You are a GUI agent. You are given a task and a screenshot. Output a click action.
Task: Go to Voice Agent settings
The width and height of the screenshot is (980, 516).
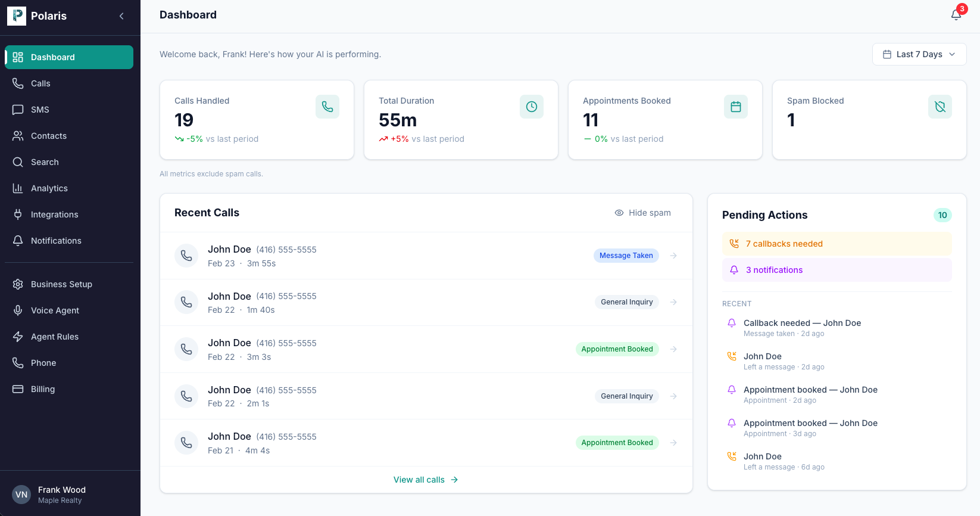pos(55,310)
